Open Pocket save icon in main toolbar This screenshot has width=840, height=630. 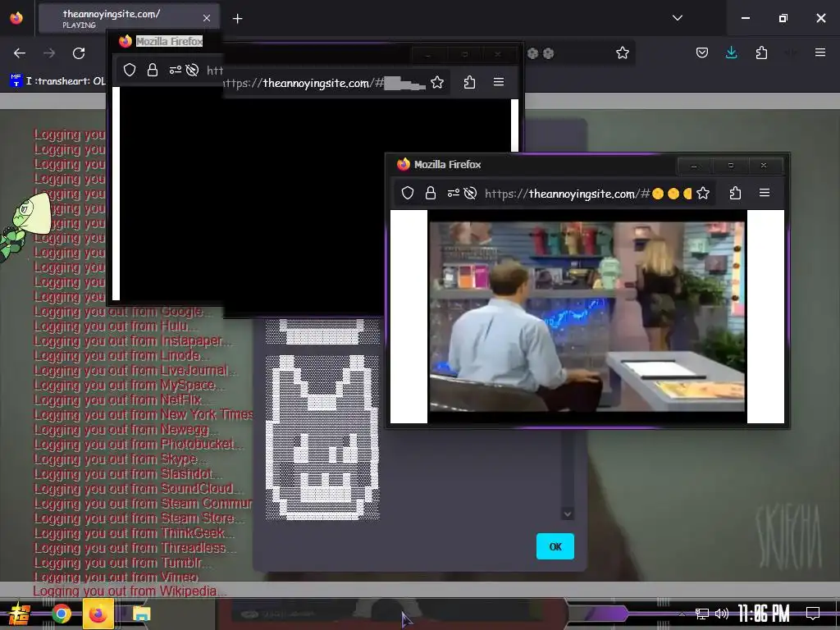point(702,52)
